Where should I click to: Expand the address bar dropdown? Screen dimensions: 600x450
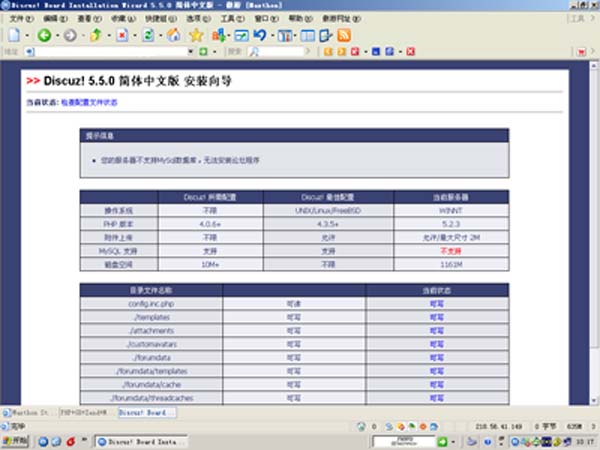coord(189,51)
